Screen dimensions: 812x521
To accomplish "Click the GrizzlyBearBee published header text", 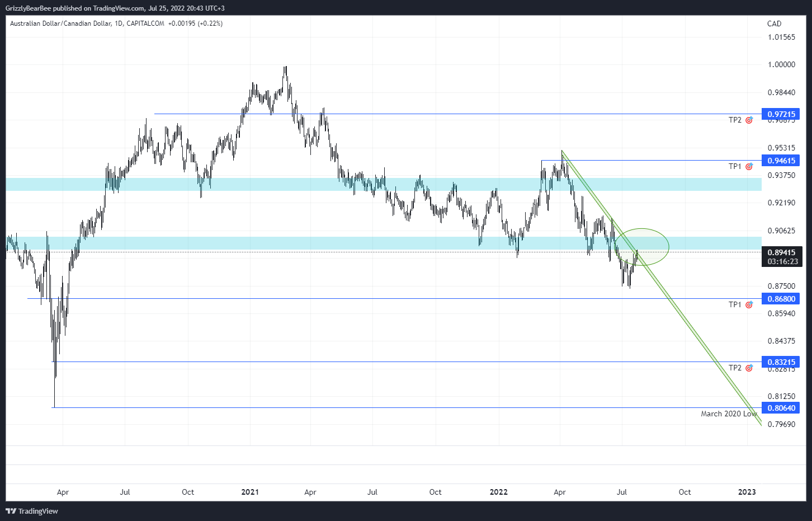I will tap(116, 8).
